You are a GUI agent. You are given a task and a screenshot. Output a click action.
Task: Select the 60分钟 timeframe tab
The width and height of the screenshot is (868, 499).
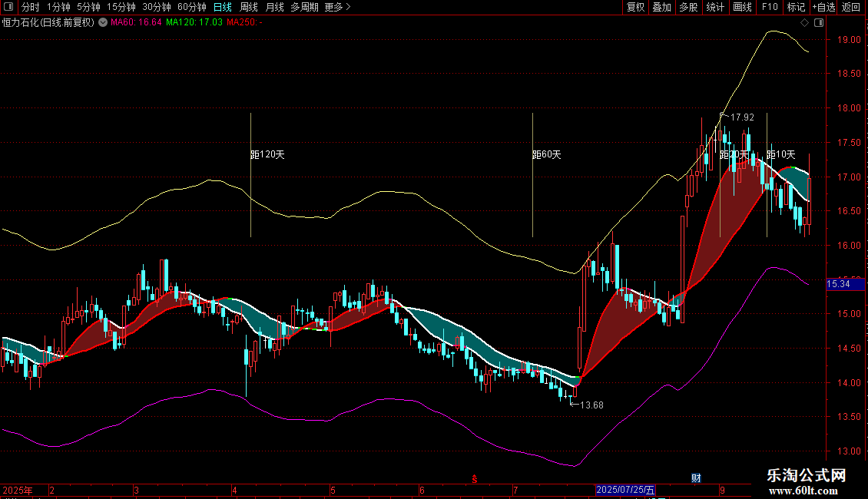pyautogui.click(x=191, y=7)
